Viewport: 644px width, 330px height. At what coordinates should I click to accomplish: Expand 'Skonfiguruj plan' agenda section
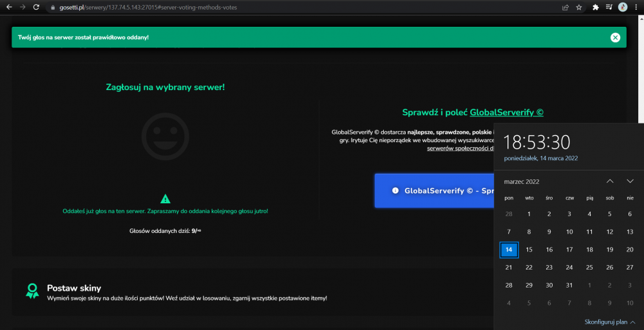610,322
